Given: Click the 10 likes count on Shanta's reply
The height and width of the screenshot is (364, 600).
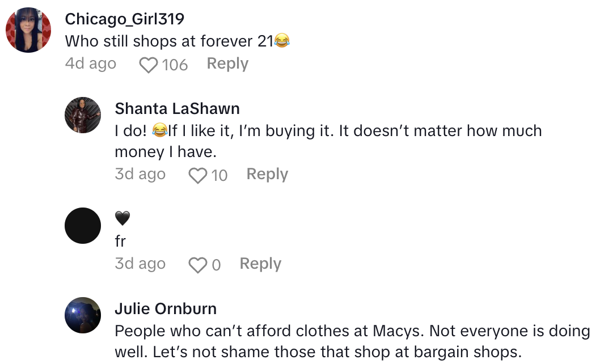Looking at the screenshot, I should (x=219, y=176).
